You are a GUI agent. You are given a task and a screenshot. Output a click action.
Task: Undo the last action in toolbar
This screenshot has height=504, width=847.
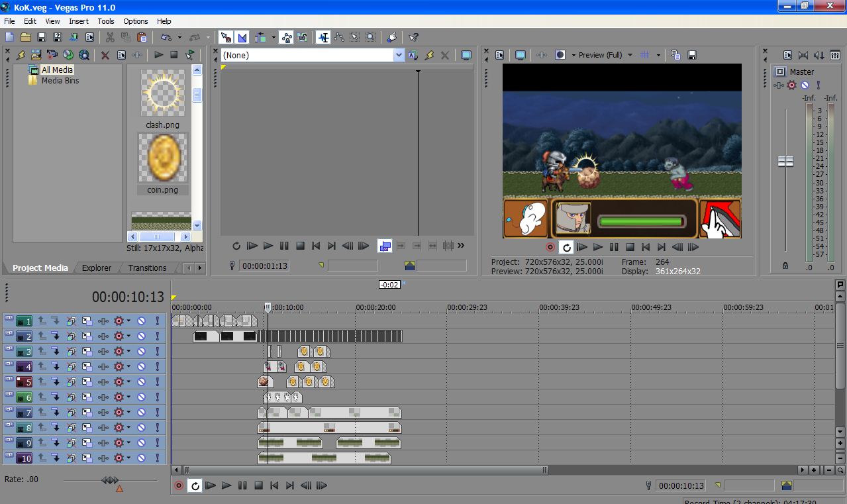click(166, 37)
